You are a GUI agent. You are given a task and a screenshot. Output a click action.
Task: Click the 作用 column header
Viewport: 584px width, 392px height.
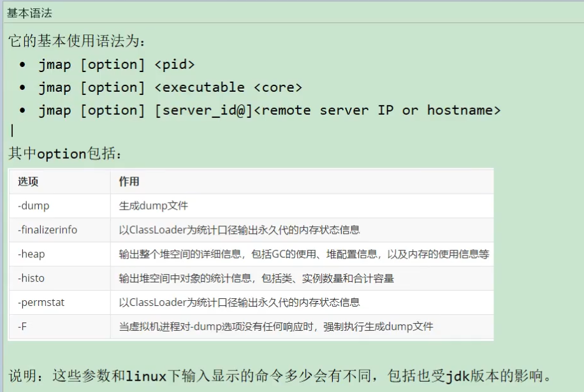(129, 181)
